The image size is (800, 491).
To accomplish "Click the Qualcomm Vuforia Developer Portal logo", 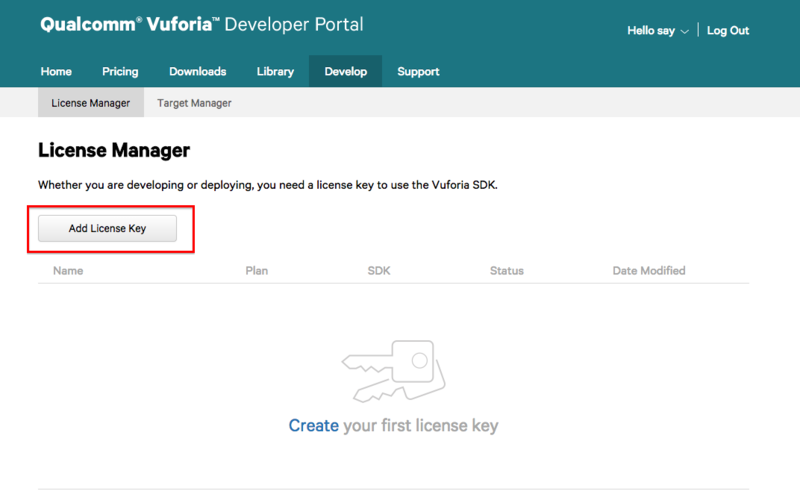I will point(202,24).
